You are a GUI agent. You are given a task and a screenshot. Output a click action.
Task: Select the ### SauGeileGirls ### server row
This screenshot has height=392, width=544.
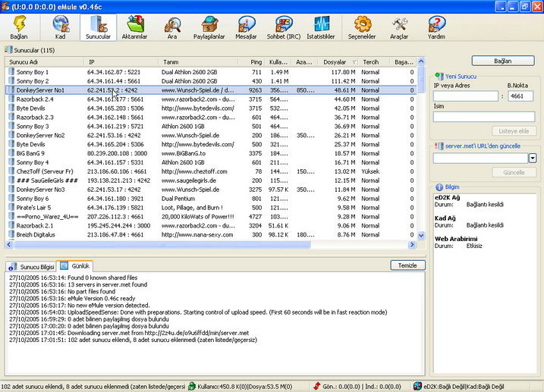(x=211, y=180)
